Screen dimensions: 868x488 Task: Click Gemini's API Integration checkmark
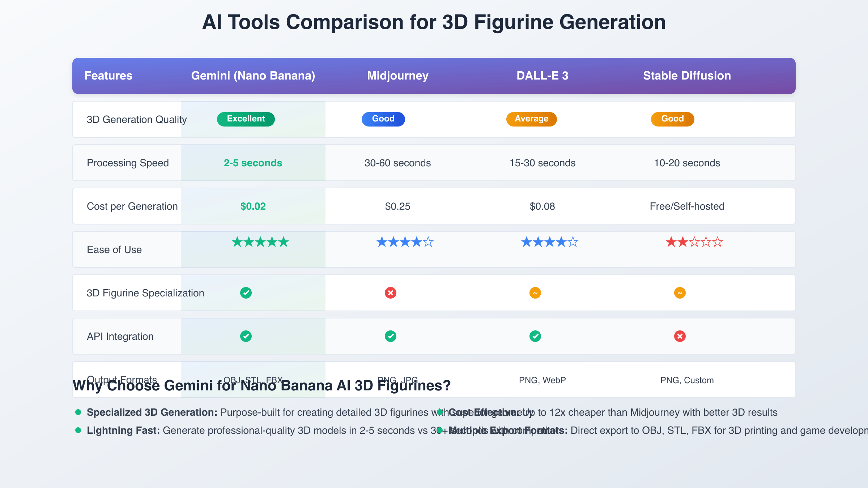246,336
